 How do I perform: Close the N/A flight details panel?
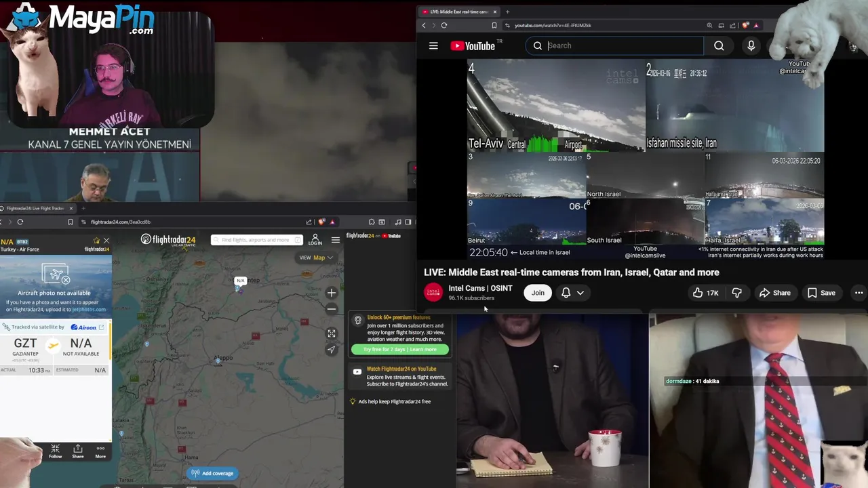point(106,241)
